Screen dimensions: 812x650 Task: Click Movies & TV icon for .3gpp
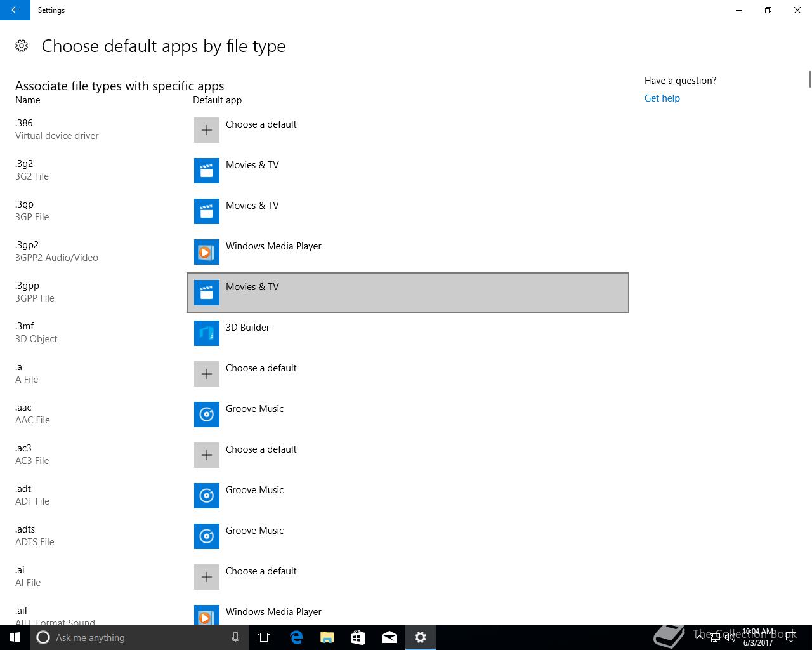(207, 293)
